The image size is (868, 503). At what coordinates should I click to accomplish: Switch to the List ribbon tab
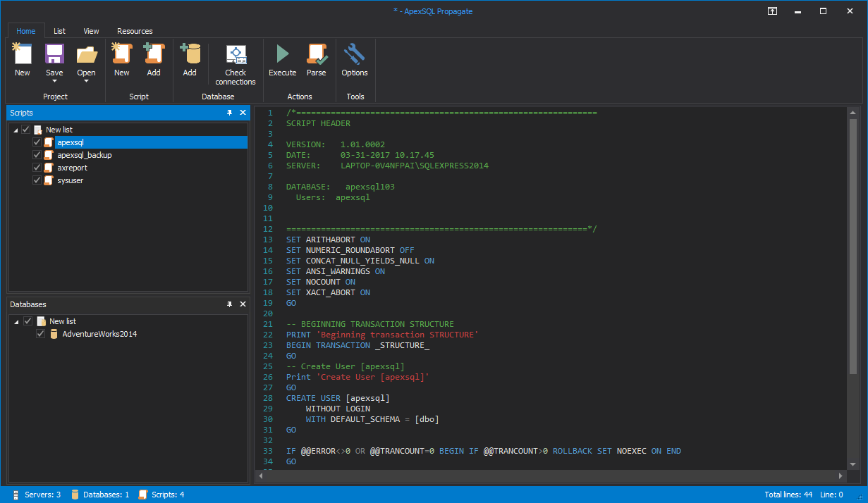point(59,31)
